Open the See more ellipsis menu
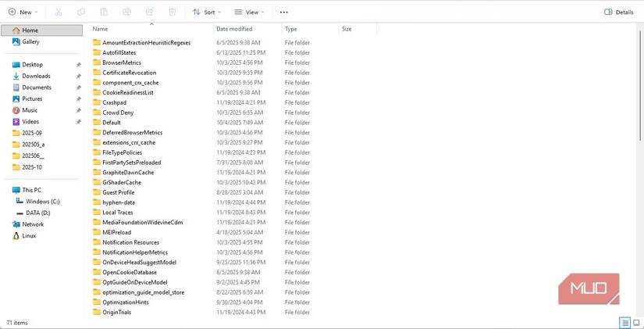The image size is (644, 329). click(284, 13)
